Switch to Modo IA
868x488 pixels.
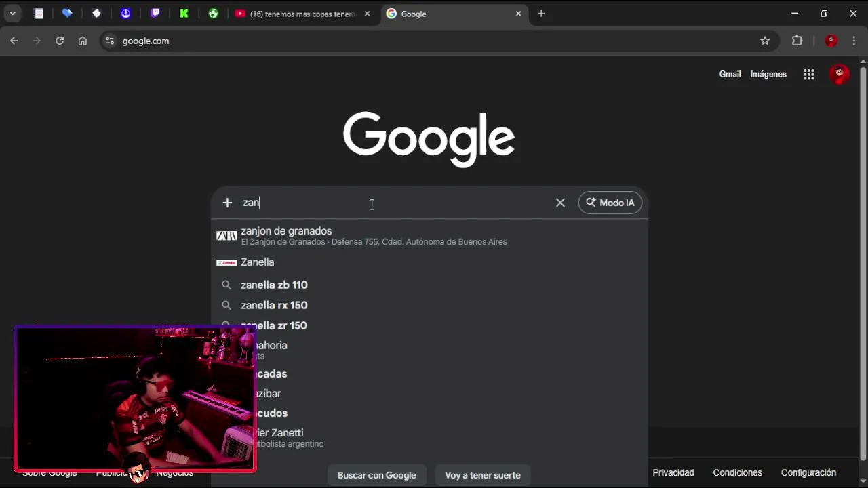coord(610,203)
